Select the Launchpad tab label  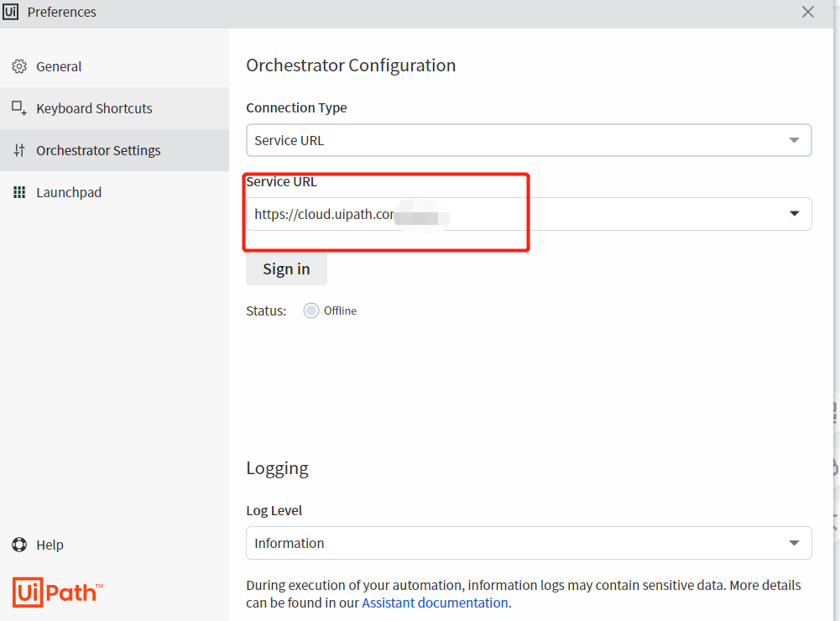pyautogui.click(x=69, y=192)
